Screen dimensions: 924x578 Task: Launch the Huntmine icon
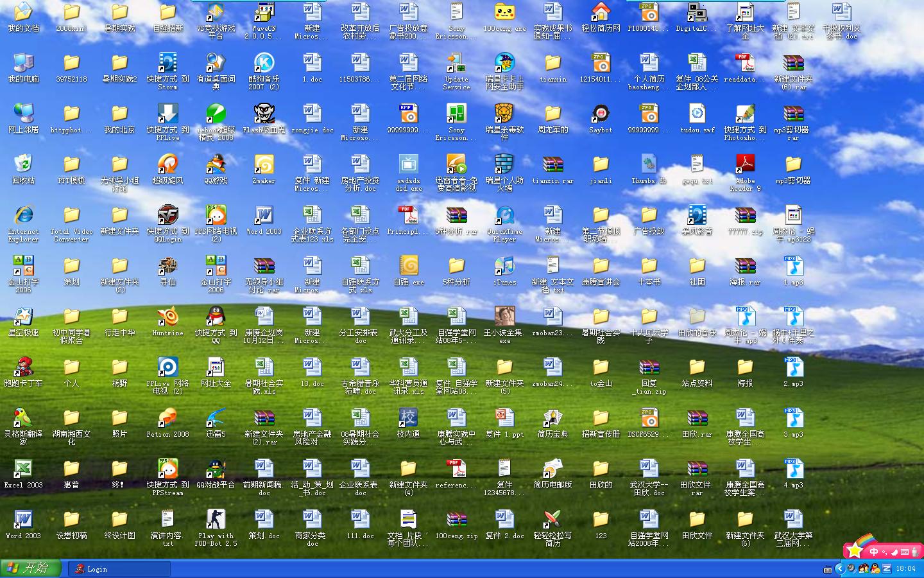click(x=167, y=321)
